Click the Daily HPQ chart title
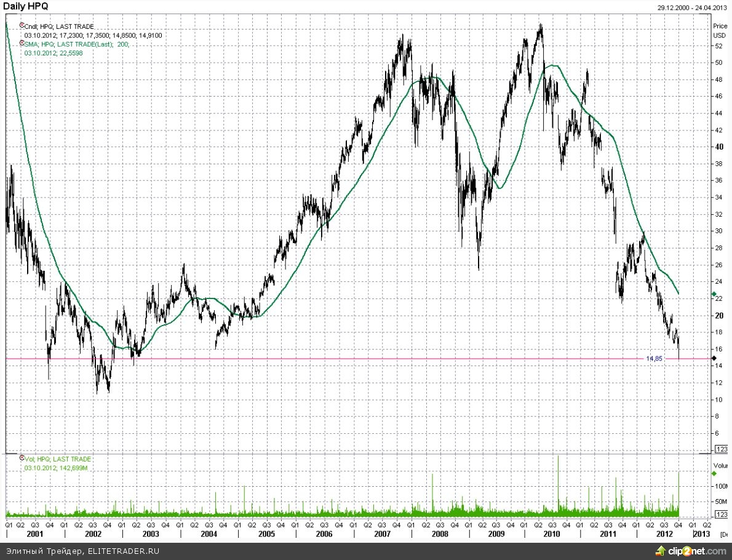 tap(26, 6)
